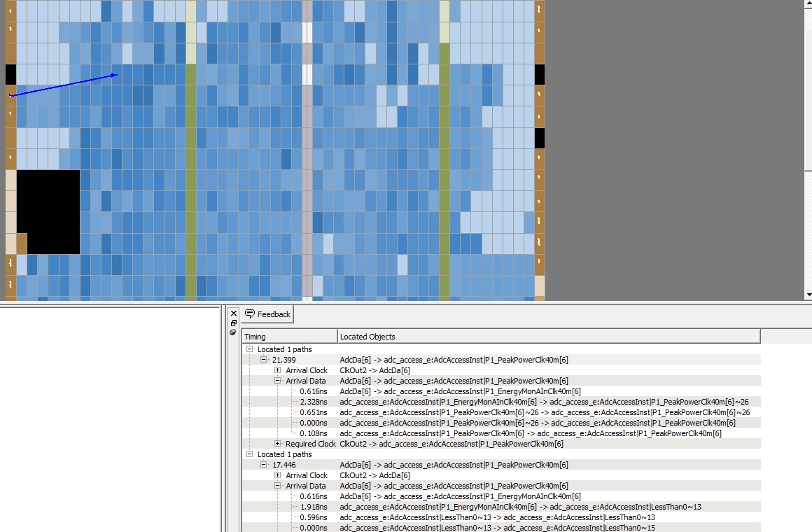Select the 0.108ns delay row
The image size is (812, 532).
(x=314, y=433)
